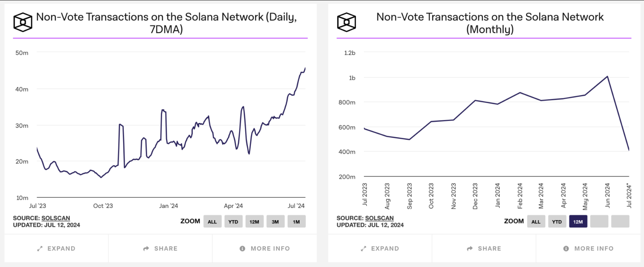Click the active 12M zoom on the monthly chart
This screenshot has height=267, width=644.
point(578,222)
